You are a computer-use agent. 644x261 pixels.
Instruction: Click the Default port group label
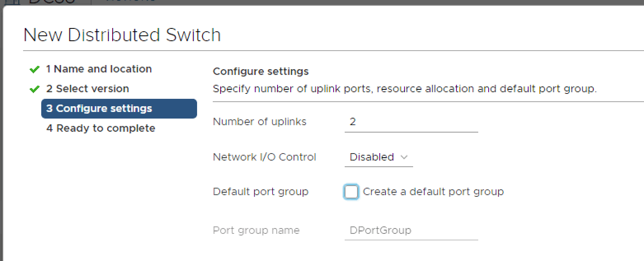(x=261, y=192)
